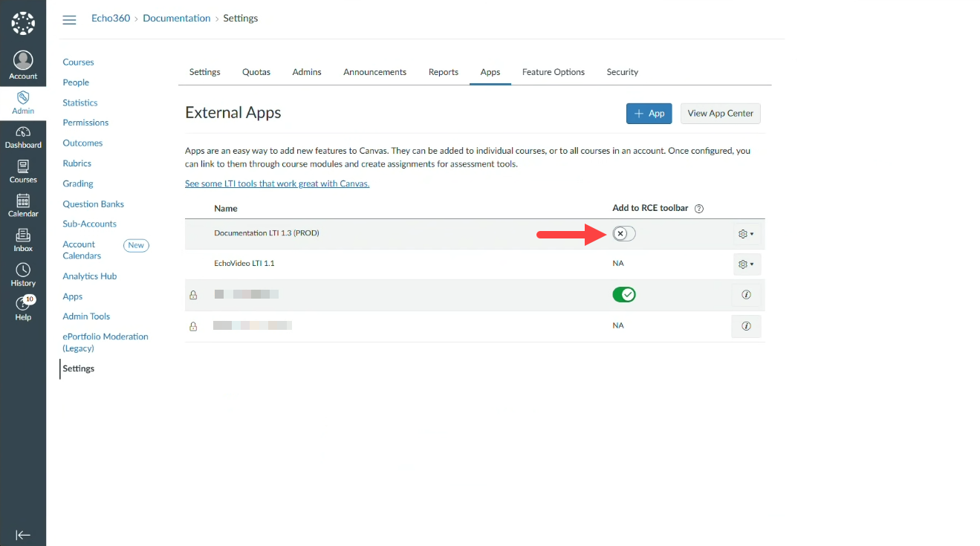Image resolution: width=980 pixels, height=546 pixels.
Task: Open the Calendar icon
Action: [23, 206]
